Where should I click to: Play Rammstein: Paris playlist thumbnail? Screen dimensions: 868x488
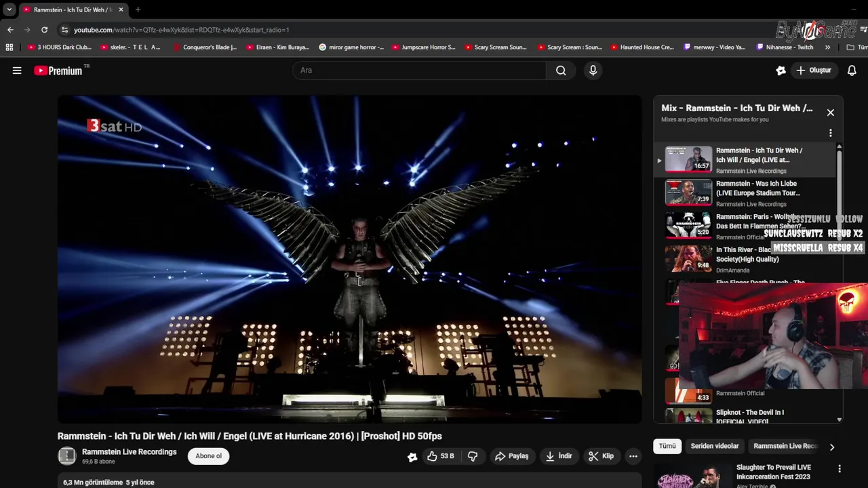(x=688, y=226)
